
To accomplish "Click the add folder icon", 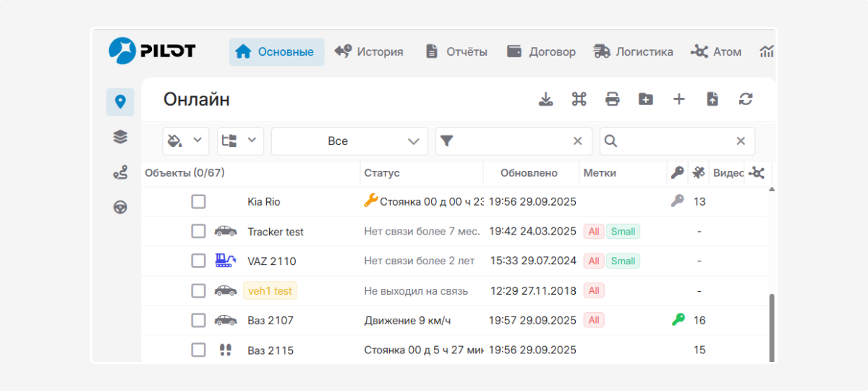I will click(x=646, y=99).
